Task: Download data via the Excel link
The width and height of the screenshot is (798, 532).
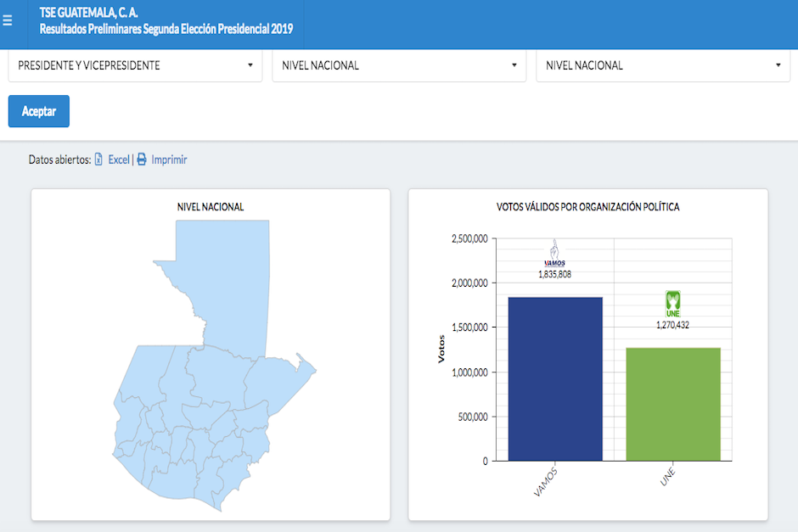Action: 119,160
